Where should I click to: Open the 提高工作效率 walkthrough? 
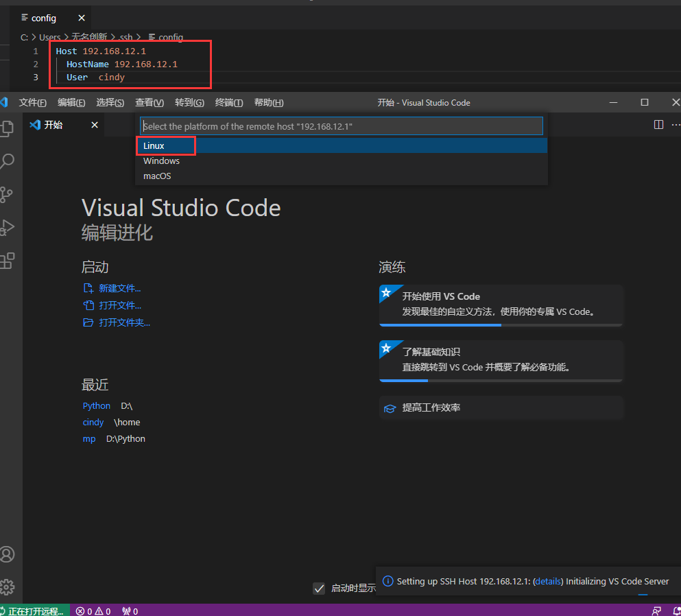tap(501, 407)
